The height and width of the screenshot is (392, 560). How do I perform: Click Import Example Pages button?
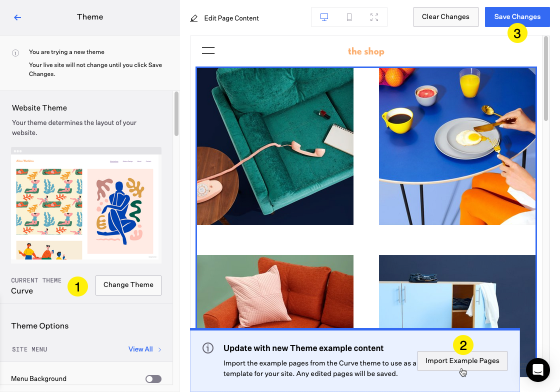tap(462, 361)
